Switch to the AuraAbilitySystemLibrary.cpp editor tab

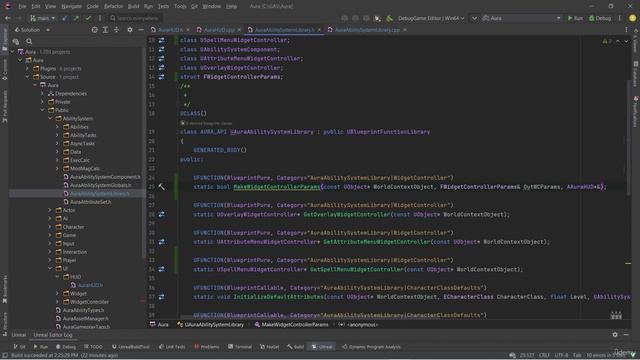[367, 30]
